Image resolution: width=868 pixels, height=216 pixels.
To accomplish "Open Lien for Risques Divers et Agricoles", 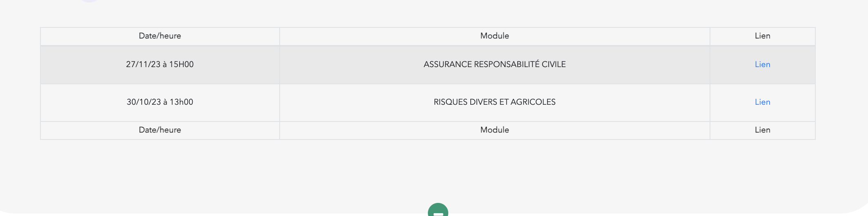I will tap(762, 102).
